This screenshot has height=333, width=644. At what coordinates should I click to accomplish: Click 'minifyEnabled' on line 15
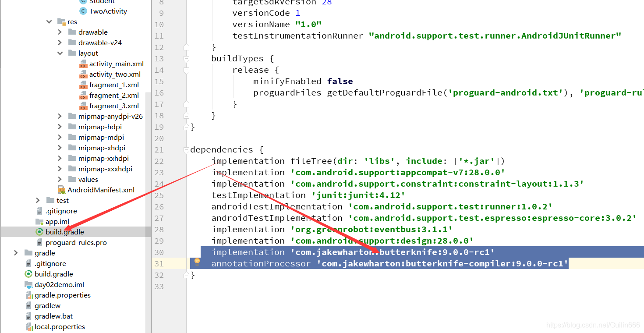pyautogui.click(x=287, y=81)
